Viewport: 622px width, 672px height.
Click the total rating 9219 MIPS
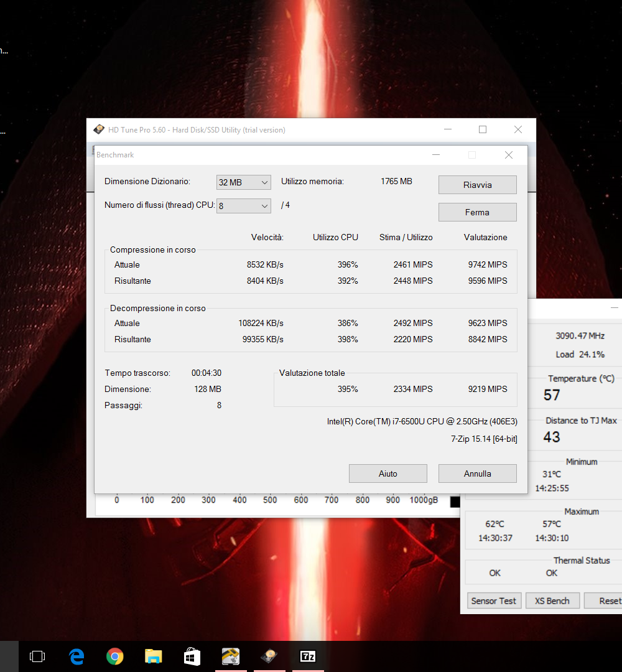coord(488,389)
